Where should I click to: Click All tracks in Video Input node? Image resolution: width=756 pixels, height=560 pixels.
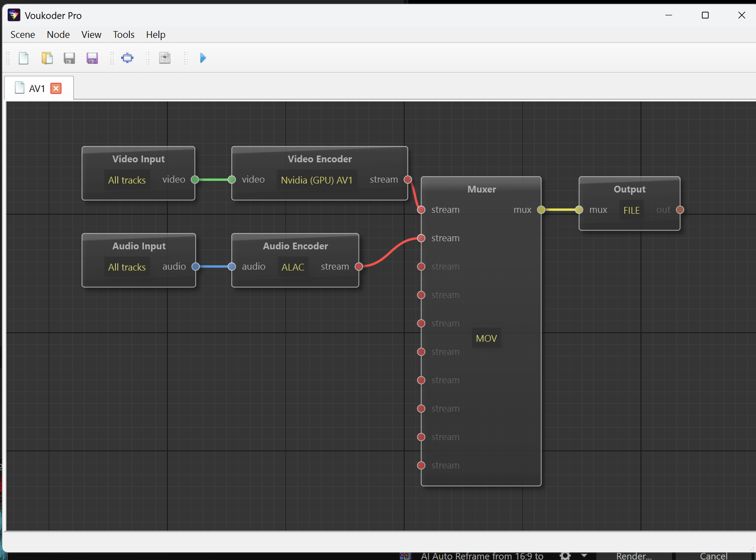[x=127, y=180]
